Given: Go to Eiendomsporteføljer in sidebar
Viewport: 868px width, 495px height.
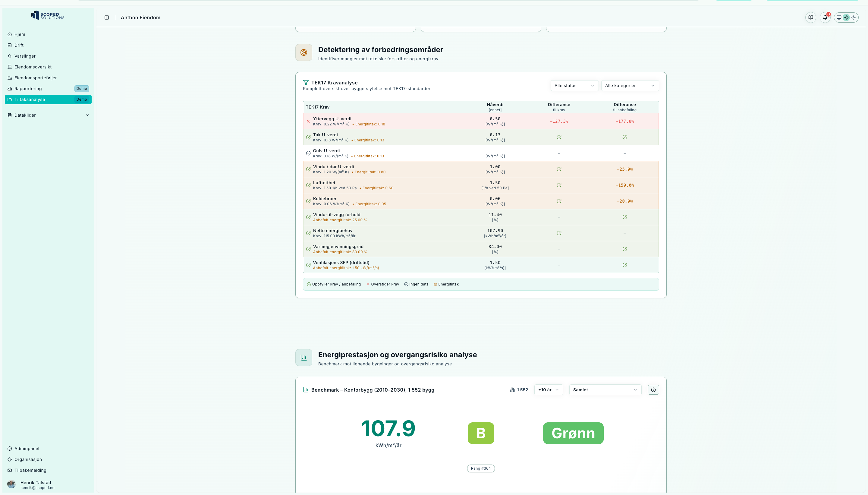Looking at the screenshot, I should pos(35,78).
